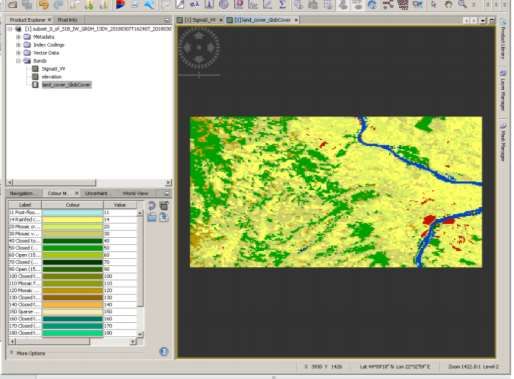This screenshot has width=514, height=379.
Task: Click the light blue swatch for value 11
Action: tap(72, 212)
